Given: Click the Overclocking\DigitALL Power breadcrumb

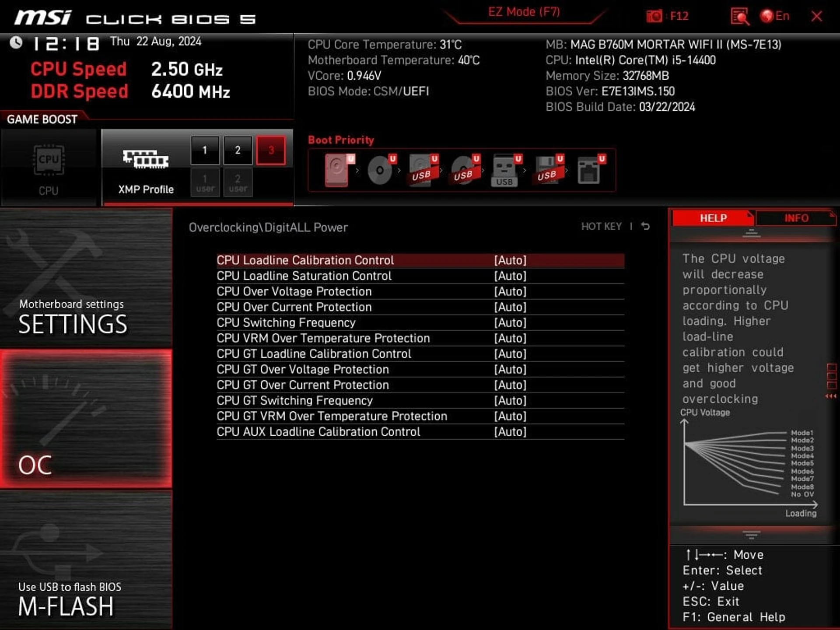Looking at the screenshot, I should (268, 227).
